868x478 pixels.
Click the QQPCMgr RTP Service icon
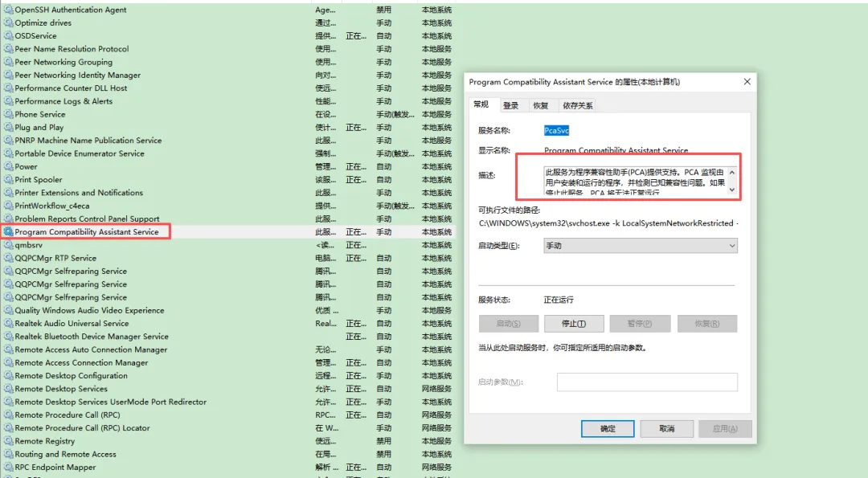click(x=8, y=257)
